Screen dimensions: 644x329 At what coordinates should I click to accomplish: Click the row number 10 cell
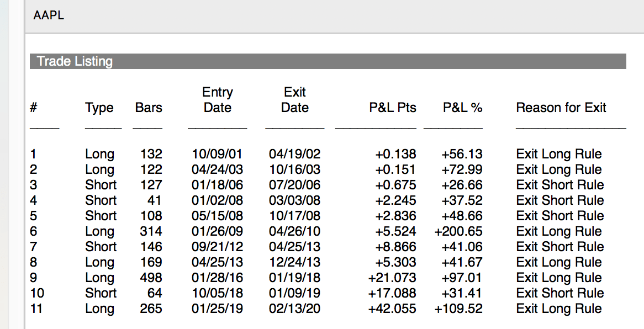37,293
